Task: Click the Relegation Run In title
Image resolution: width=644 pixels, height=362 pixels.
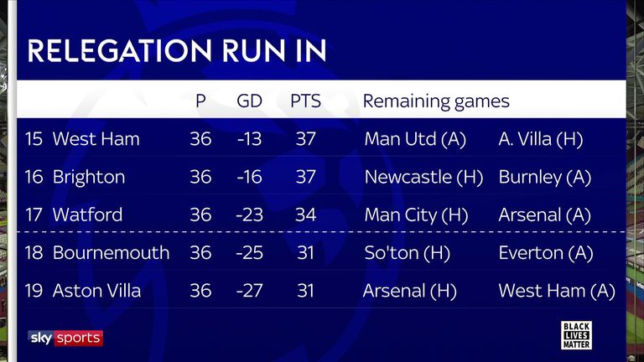Action: click(176, 50)
